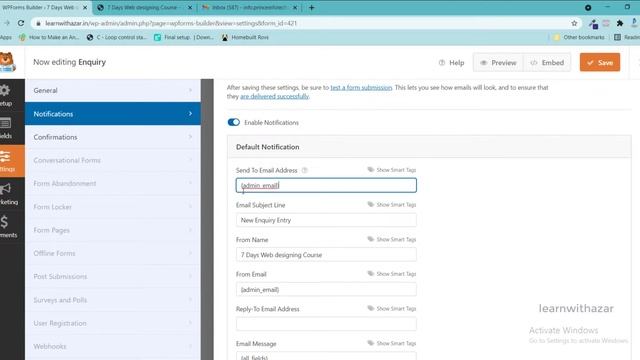Open the Fields panel icon
The image size is (640, 360).
(5, 123)
